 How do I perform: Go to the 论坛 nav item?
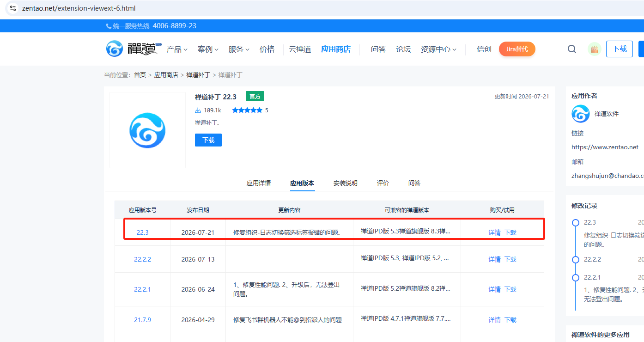(403, 49)
